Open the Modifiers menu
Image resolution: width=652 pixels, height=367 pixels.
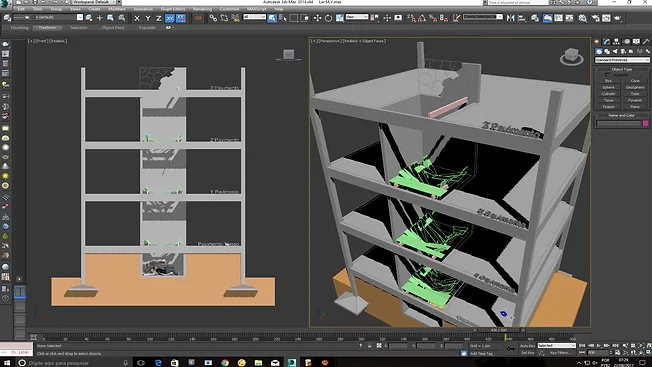tap(116, 9)
